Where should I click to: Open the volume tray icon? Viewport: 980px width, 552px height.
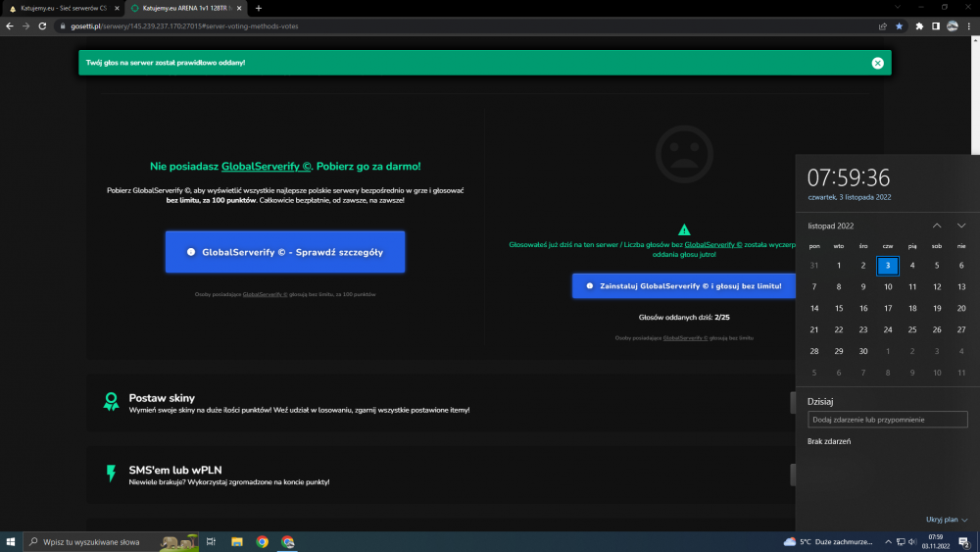(912, 542)
